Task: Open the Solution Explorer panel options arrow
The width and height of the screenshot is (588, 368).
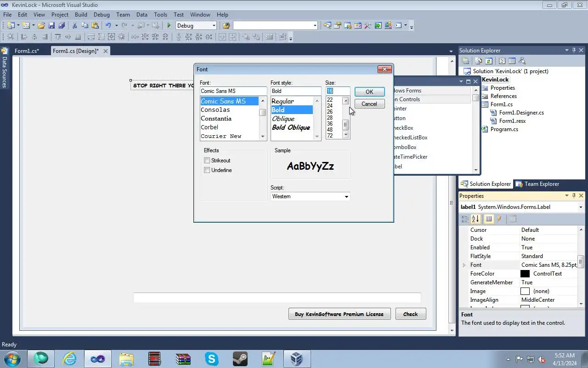Action: click(x=566, y=50)
